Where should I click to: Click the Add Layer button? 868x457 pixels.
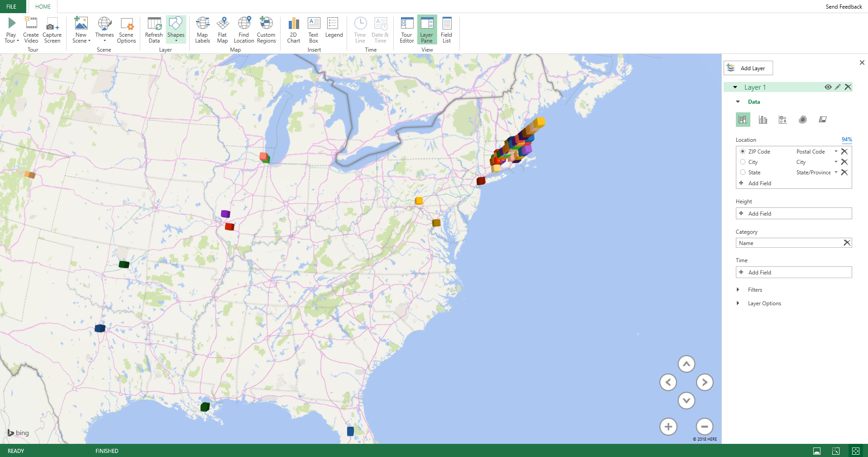point(748,68)
